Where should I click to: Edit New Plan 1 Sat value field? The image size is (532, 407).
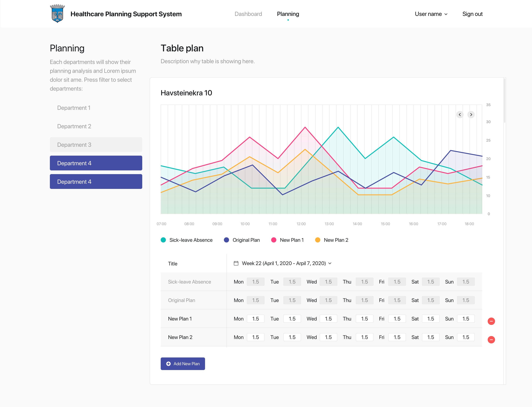[x=431, y=319]
